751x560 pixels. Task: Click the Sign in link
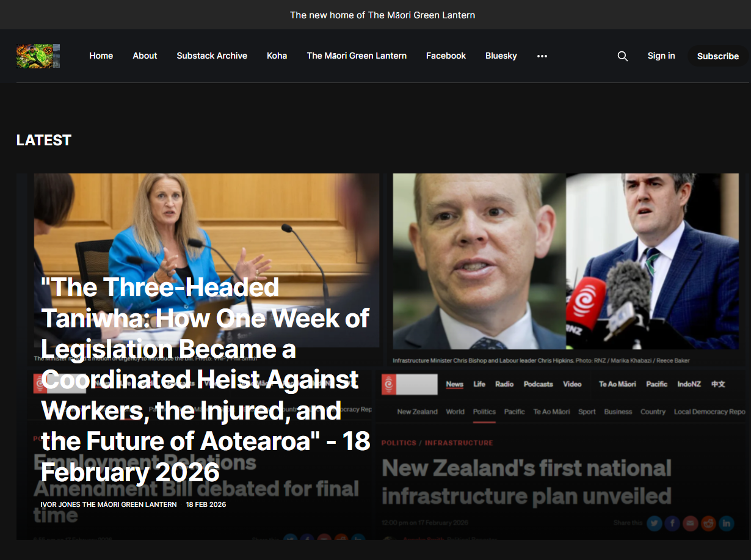pyautogui.click(x=661, y=56)
